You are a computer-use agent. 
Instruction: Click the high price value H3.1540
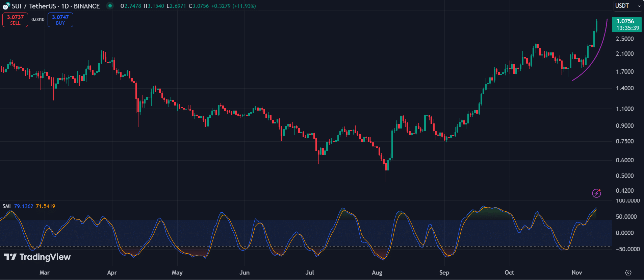coord(154,6)
